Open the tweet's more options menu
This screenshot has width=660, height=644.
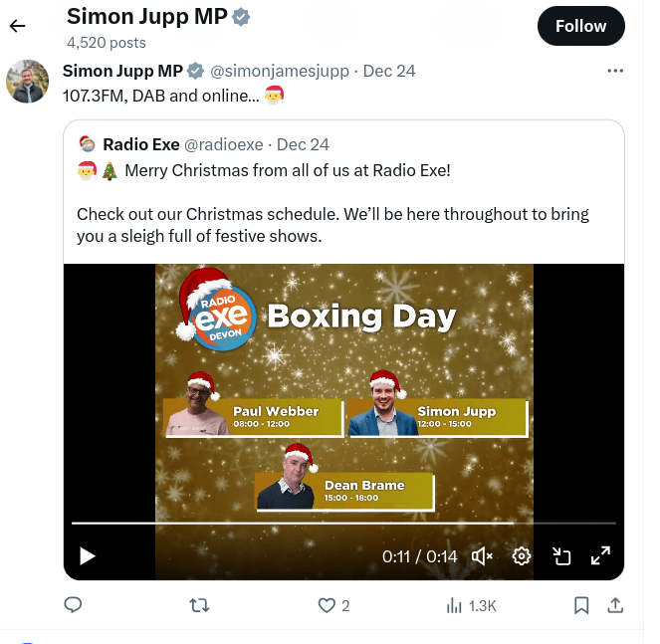coord(615,72)
